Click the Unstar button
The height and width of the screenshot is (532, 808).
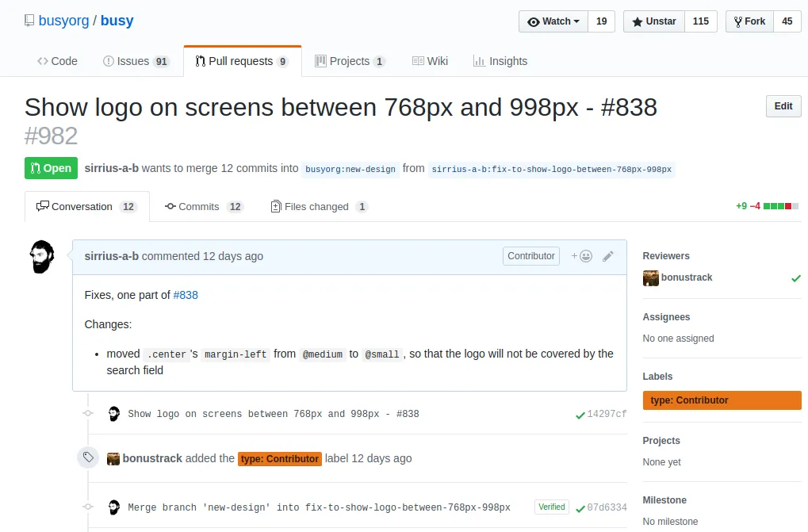[654, 21]
